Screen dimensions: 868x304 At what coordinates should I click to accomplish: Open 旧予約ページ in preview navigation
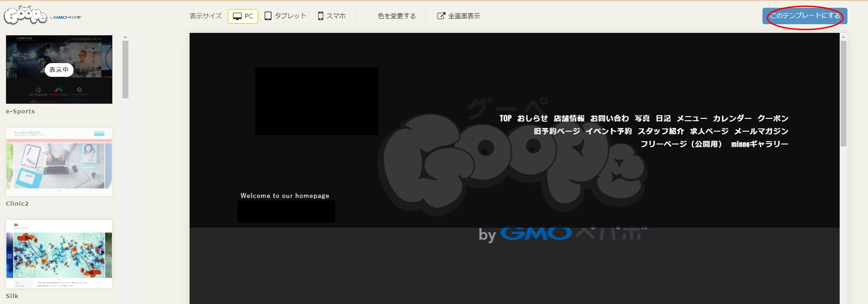click(556, 131)
